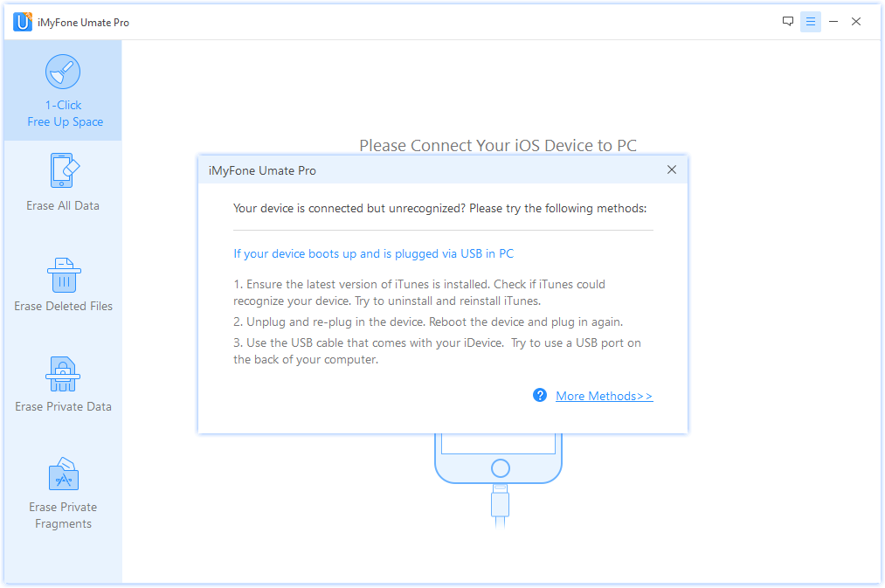Open the Erase Deleted Files trash icon
Image resolution: width=885 pixels, height=588 pixels.
pyautogui.click(x=64, y=275)
